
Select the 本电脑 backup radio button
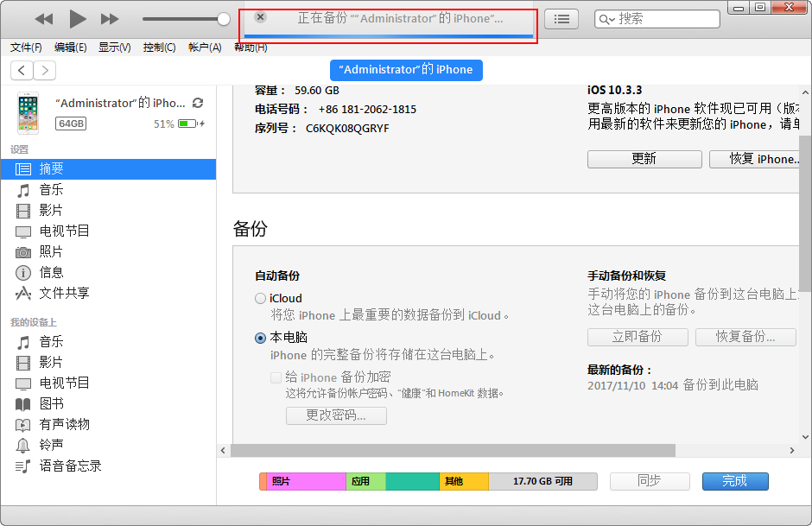(261, 338)
